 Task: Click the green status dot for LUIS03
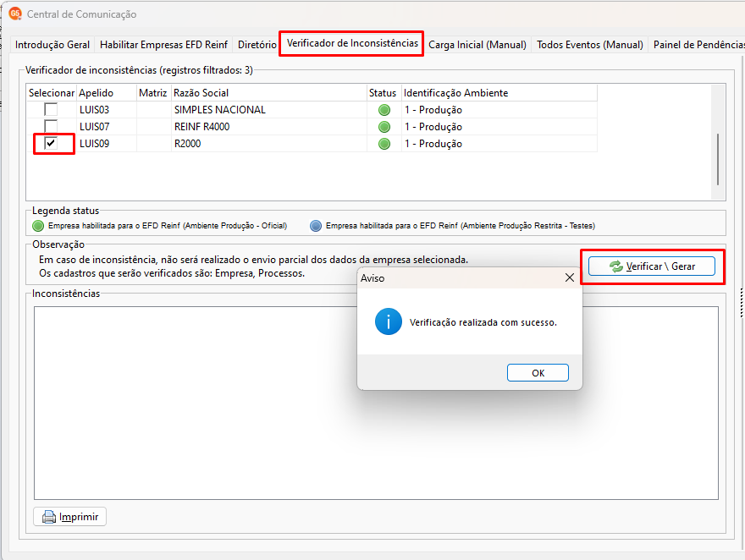point(384,110)
